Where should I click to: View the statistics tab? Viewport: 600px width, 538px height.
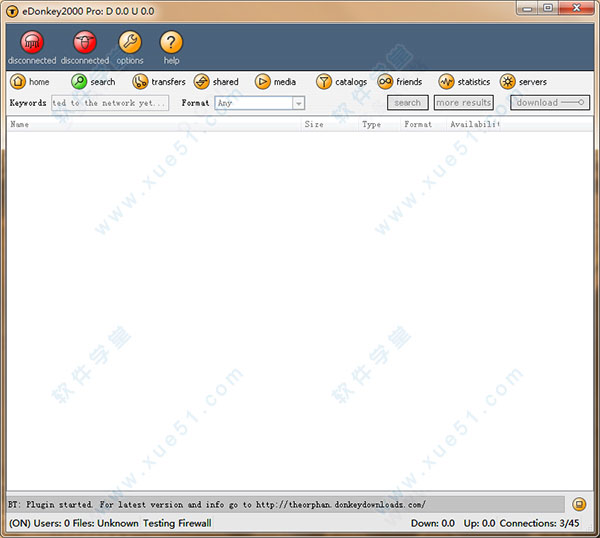pyautogui.click(x=464, y=82)
